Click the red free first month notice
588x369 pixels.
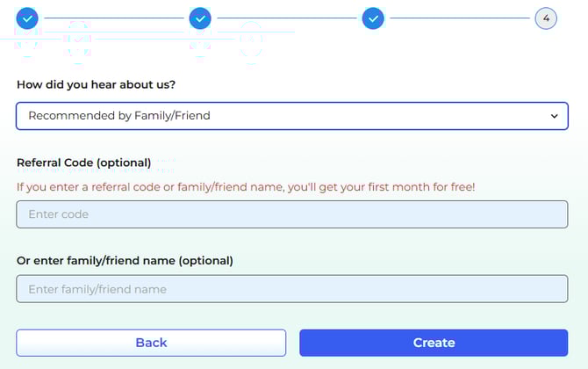point(245,187)
